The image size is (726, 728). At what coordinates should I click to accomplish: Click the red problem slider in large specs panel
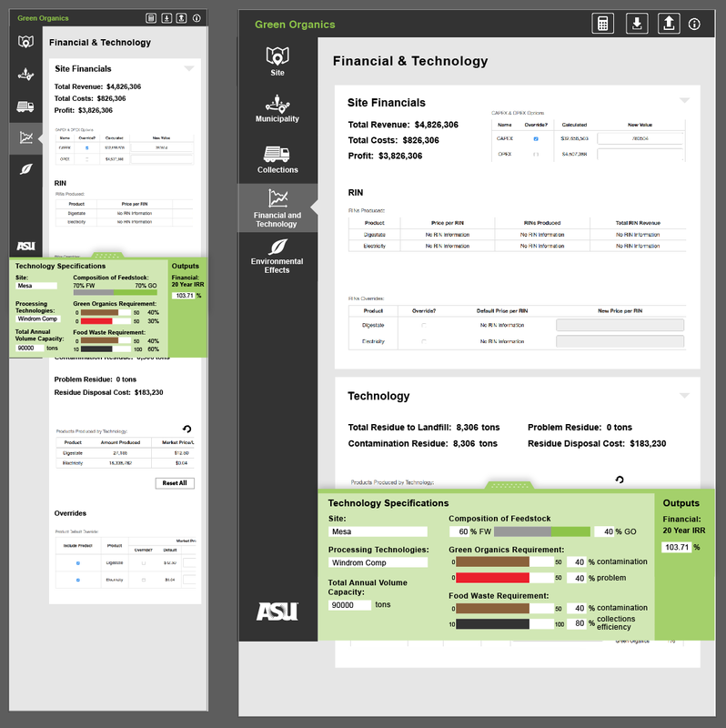[504, 578]
